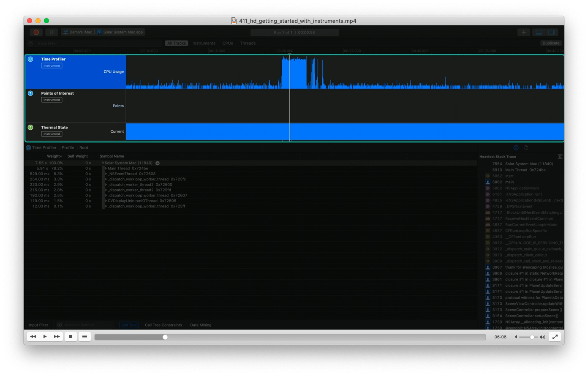This screenshot has height=376, width=588.
Task: Click the red record button in Instruments
Action: point(36,32)
